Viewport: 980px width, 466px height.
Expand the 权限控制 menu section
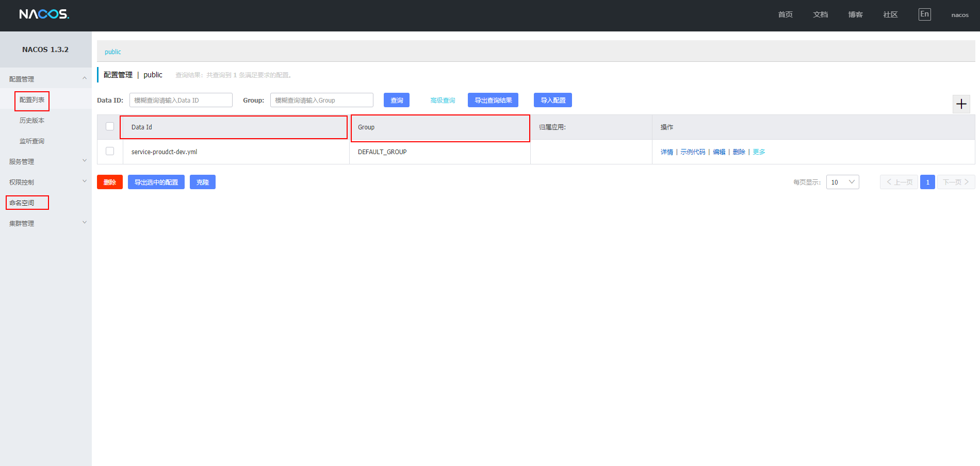[x=46, y=182]
